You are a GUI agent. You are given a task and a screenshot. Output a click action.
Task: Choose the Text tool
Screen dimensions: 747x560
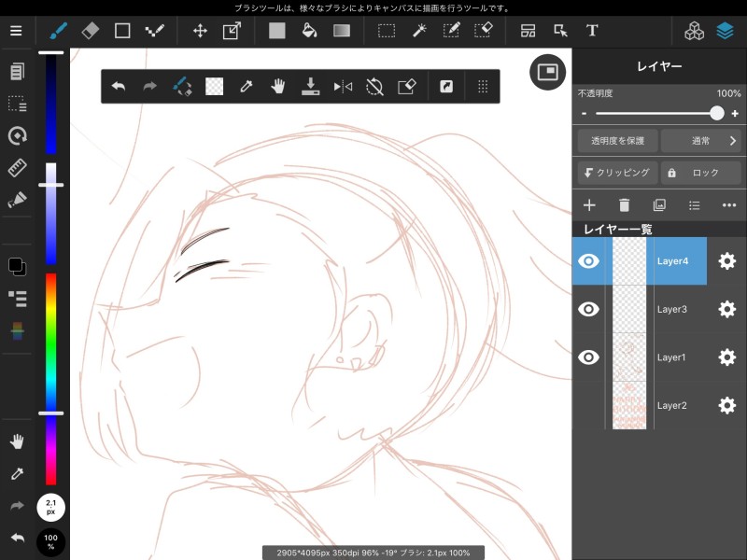click(592, 31)
